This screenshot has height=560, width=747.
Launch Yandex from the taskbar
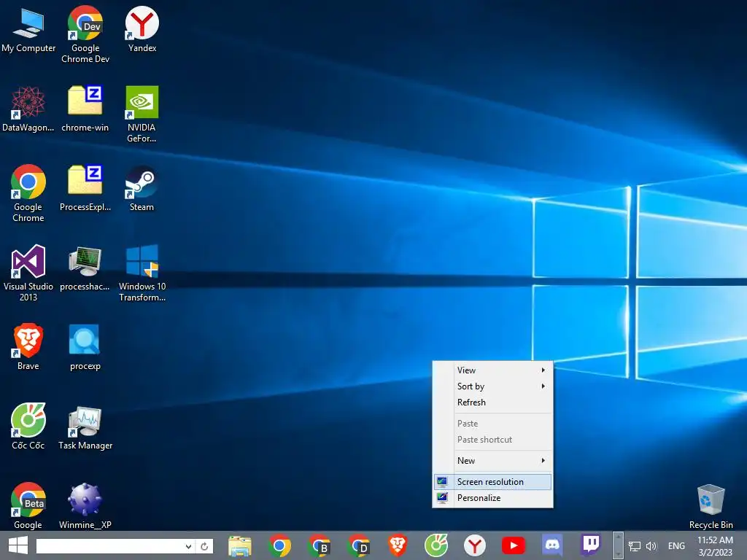tap(475, 545)
